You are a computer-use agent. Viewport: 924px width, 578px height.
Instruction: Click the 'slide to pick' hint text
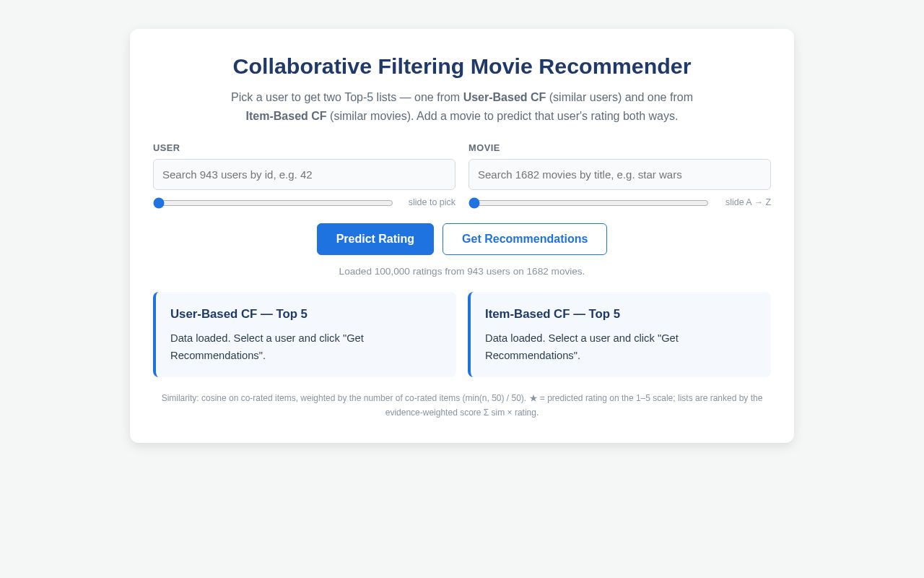432,202
